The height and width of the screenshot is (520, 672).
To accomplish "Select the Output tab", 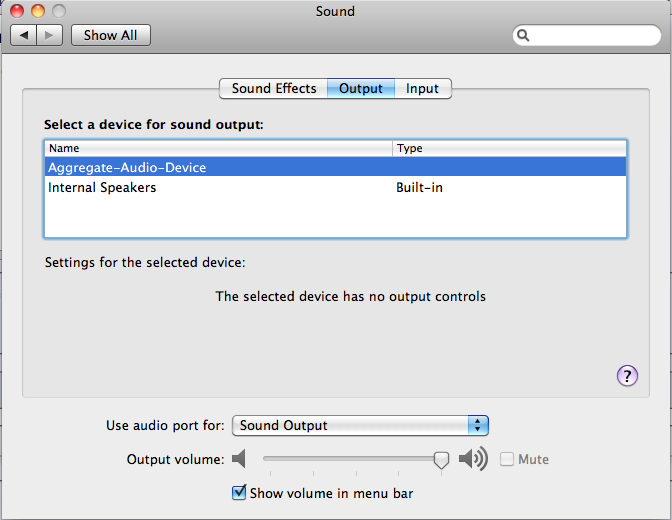I will [361, 88].
